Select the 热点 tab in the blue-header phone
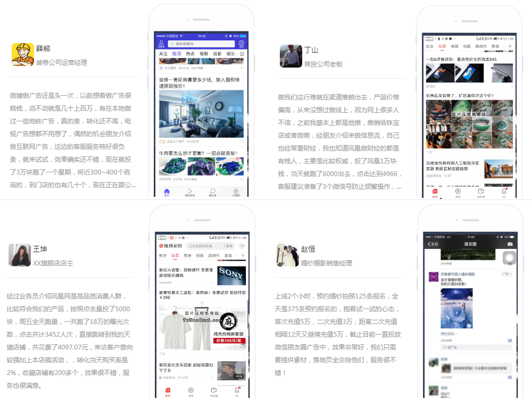The image size is (532, 399). tap(190, 54)
